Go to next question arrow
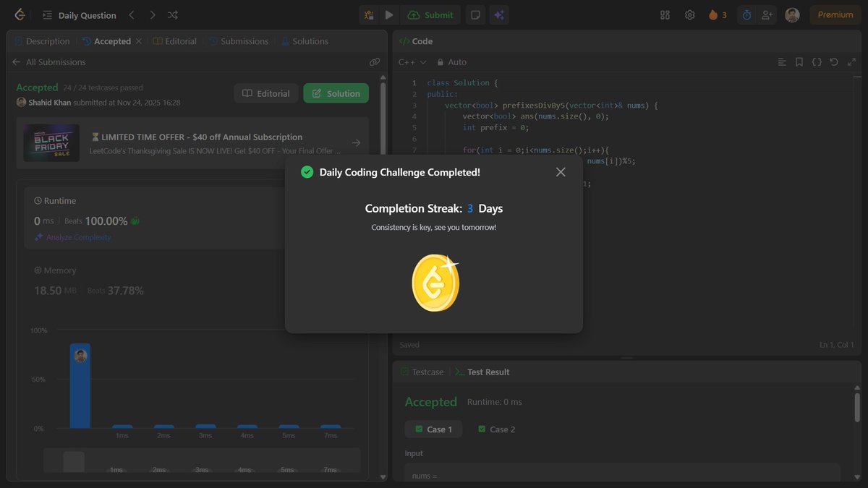 point(152,15)
